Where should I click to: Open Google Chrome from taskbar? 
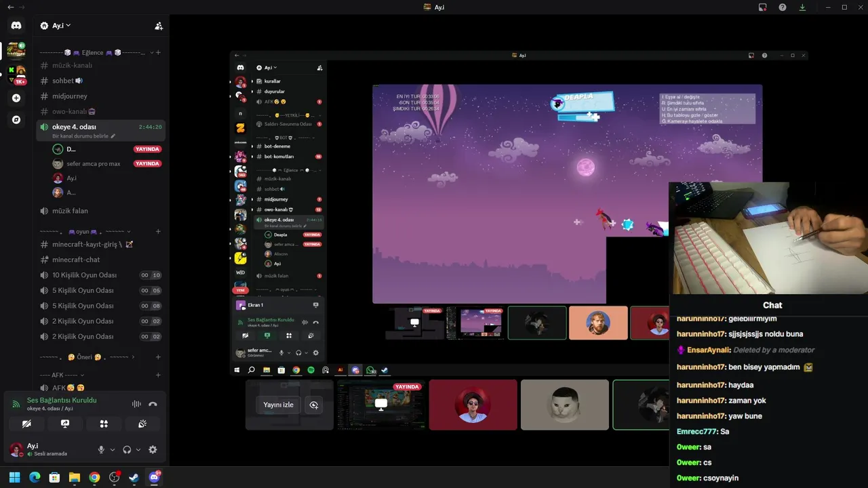pyautogui.click(x=94, y=477)
